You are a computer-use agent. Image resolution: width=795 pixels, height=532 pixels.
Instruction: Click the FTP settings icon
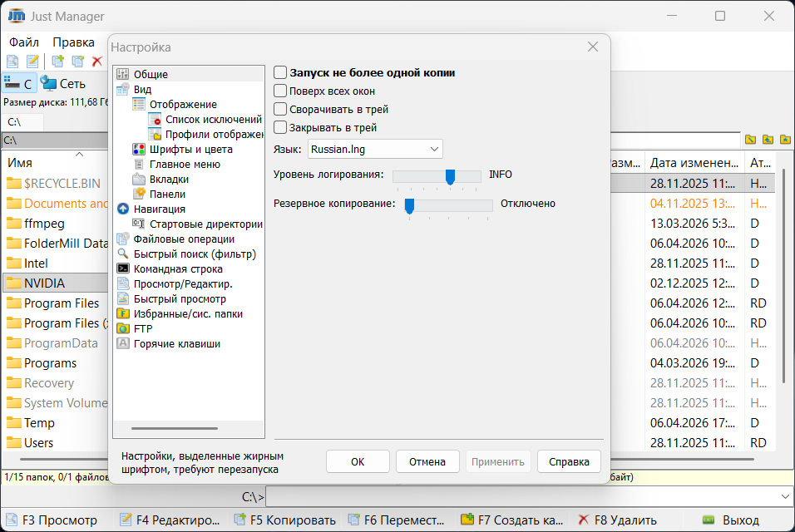pyautogui.click(x=123, y=328)
